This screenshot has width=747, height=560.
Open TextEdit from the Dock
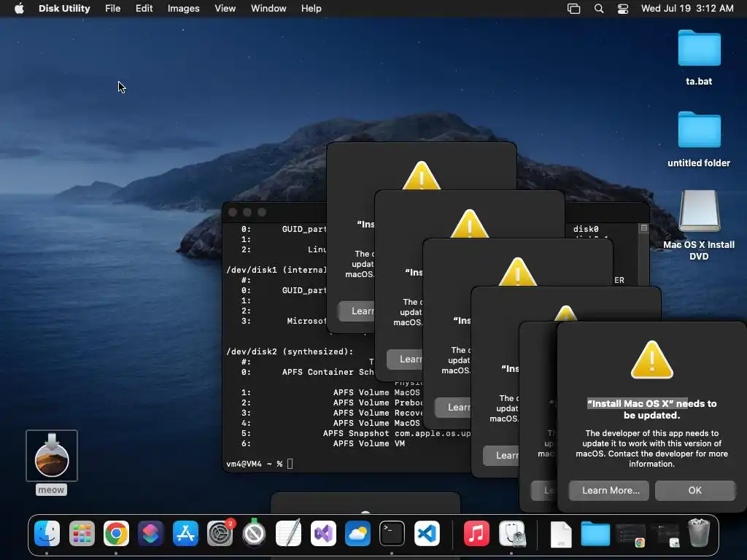point(289,533)
